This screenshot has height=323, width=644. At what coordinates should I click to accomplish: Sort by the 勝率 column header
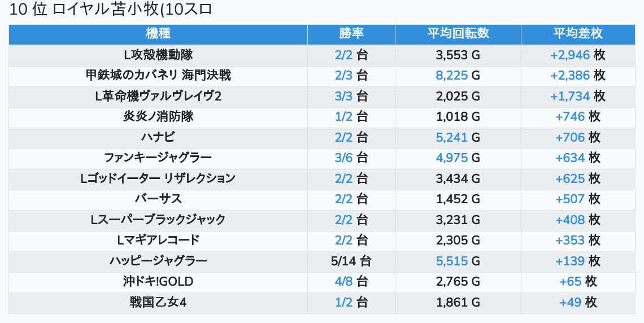point(351,34)
